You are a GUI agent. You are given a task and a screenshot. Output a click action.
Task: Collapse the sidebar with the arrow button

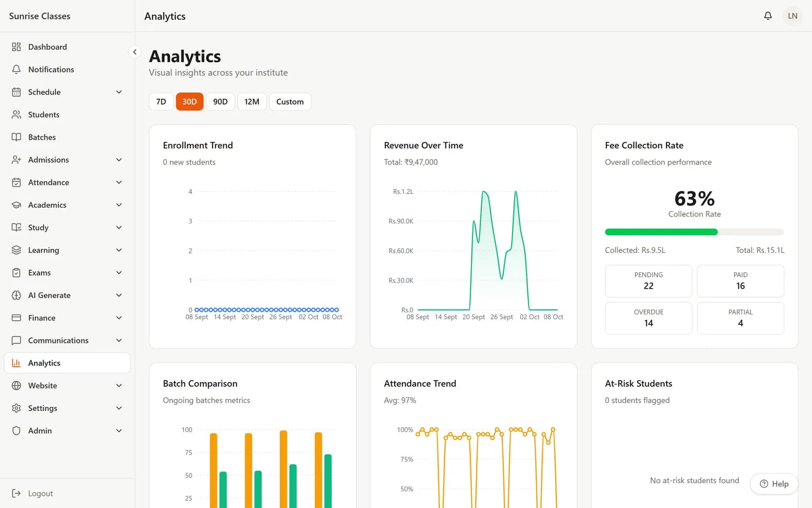(134, 52)
